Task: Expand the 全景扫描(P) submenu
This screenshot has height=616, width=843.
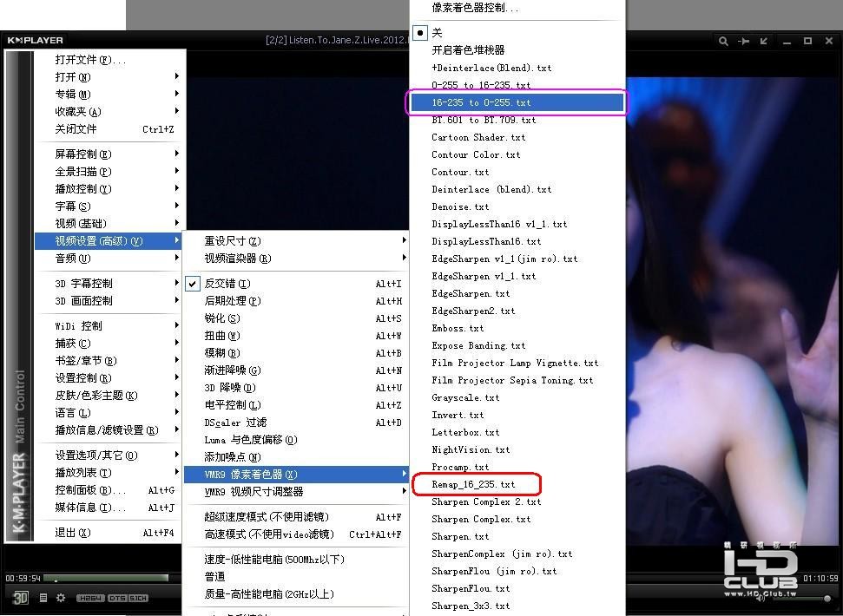Action: click(110, 171)
